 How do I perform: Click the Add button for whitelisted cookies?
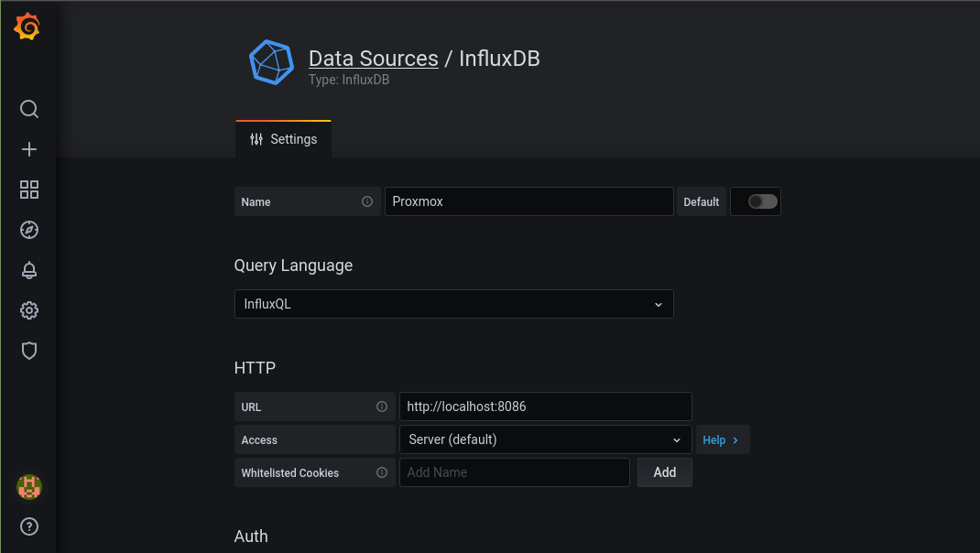[664, 472]
